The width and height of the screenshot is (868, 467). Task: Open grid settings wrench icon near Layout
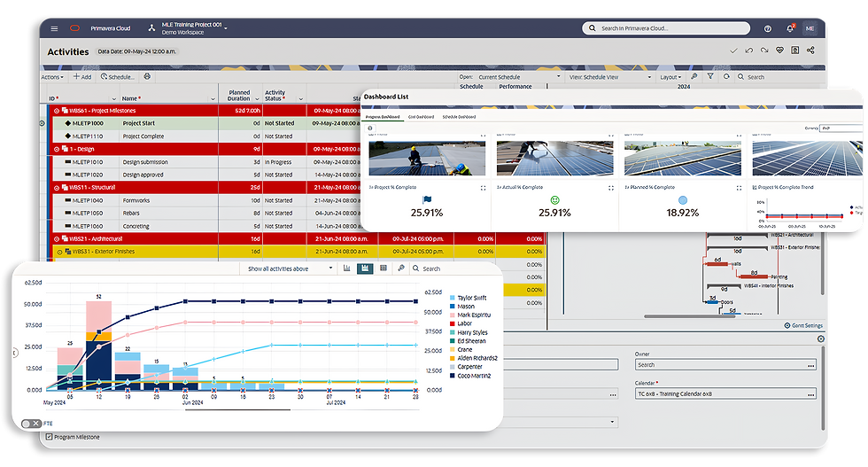[x=694, y=76]
